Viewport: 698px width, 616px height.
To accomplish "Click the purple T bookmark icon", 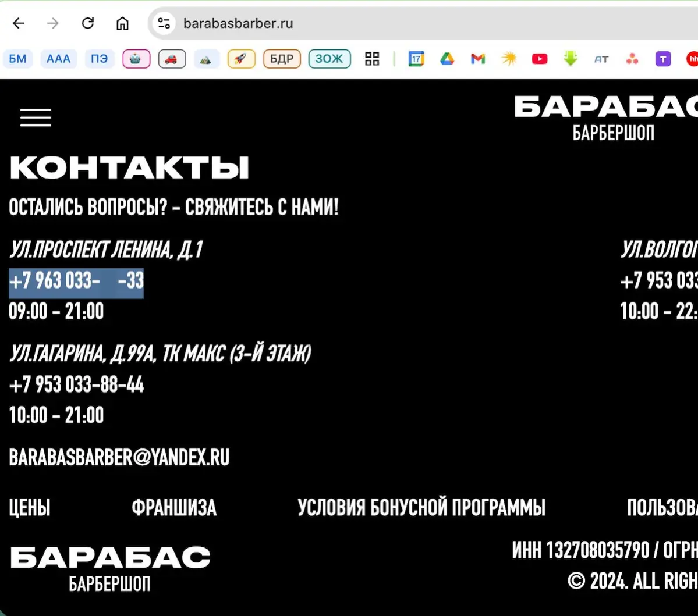I will (662, 59).
